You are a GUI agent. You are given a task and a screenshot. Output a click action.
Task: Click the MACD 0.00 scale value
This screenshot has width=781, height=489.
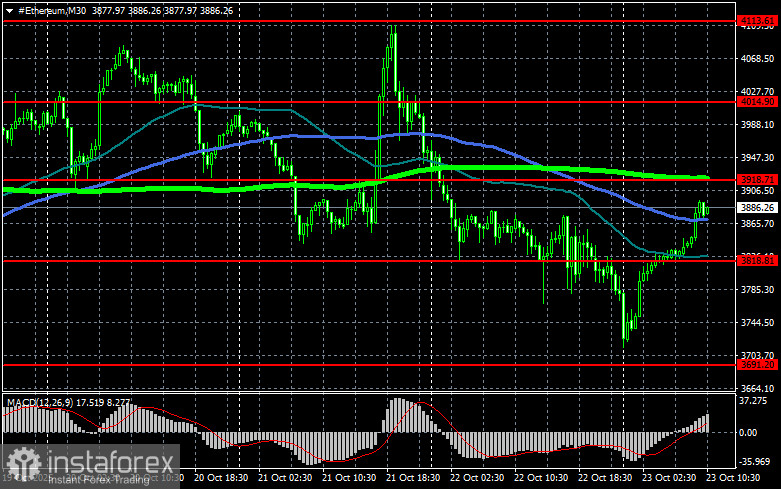tap(748, 433)
